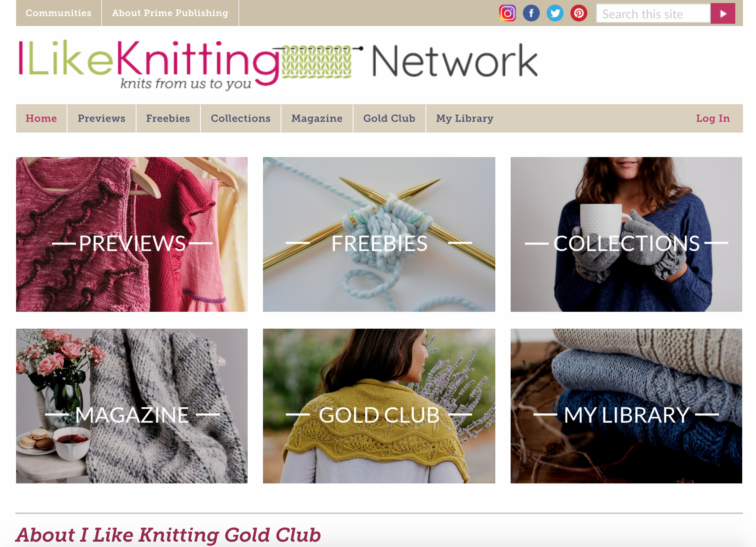Open the PREVIEWS image tile
The height and width of the screenshot is (547, 756).
(x=132, y=234)
